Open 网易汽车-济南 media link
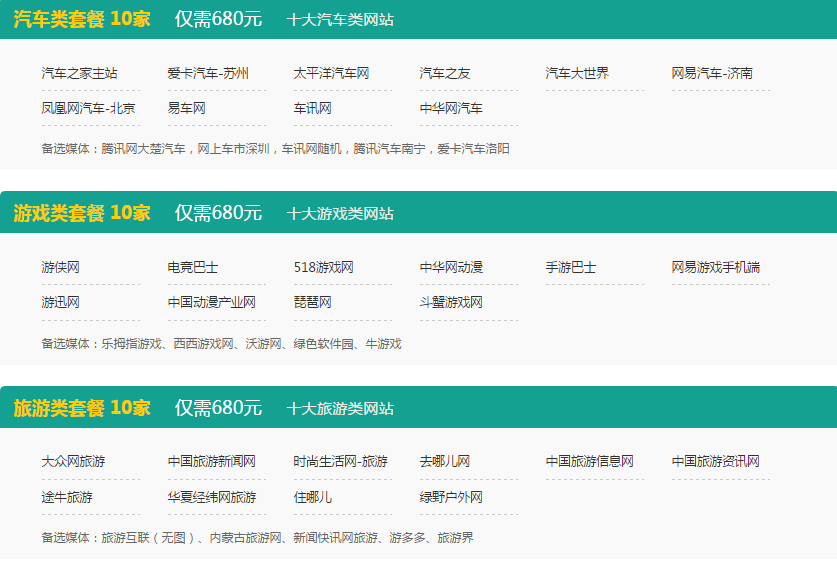 pyautogui.click(x=712, y=73)
